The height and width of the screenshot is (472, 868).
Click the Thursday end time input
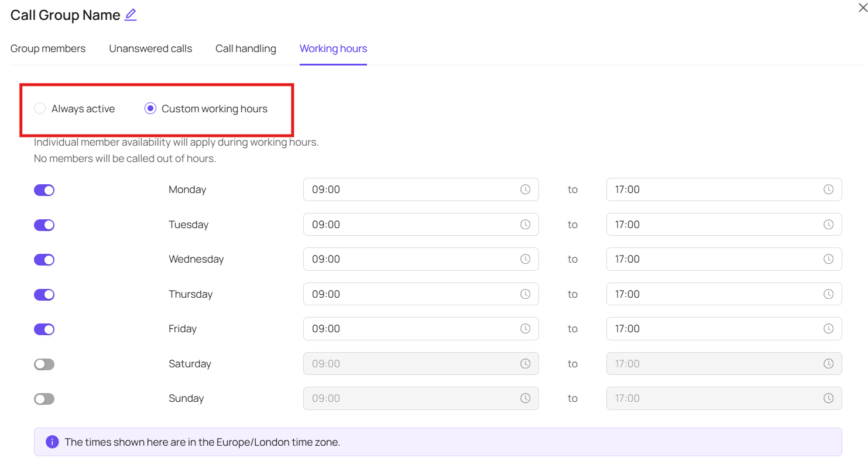[x=724, y=294]
